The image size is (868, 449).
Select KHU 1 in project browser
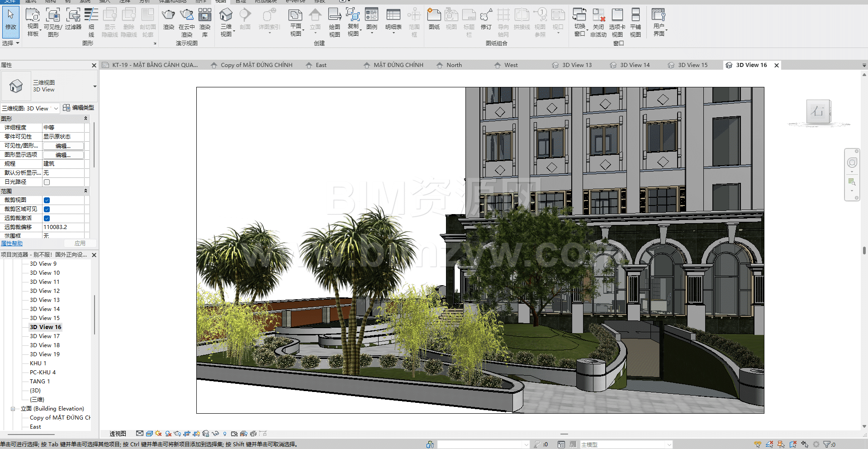coord(38,363)
